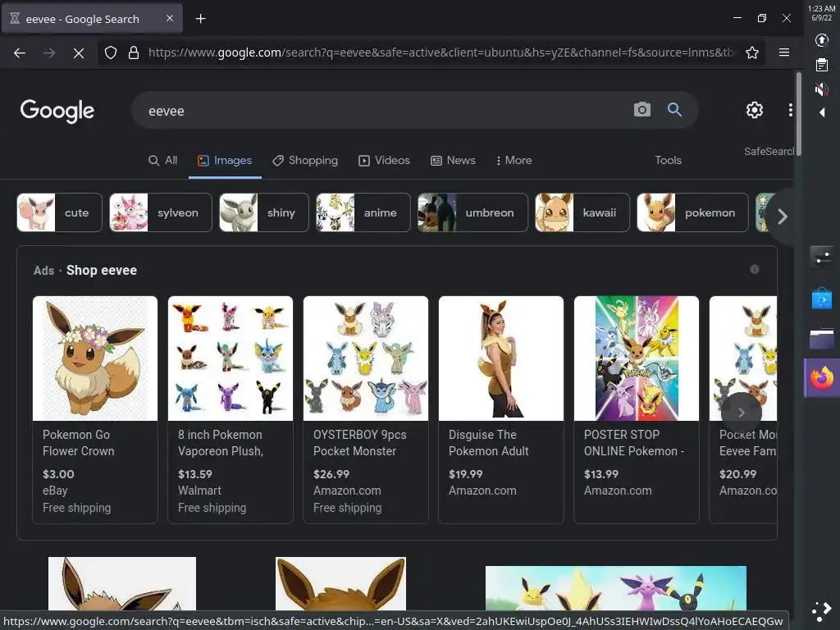Close the eevee Google Search tab
840x630 pixels.
(170, 18)
